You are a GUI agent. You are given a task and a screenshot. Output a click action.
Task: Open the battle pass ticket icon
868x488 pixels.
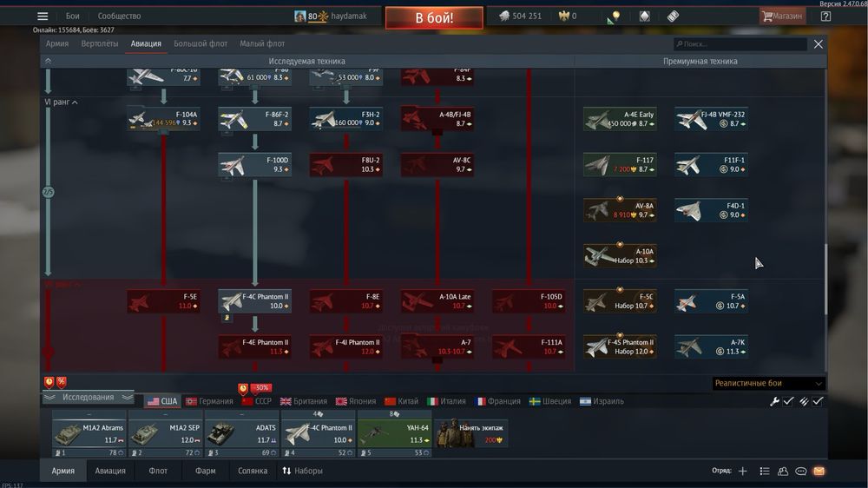(x=673, y=16)
